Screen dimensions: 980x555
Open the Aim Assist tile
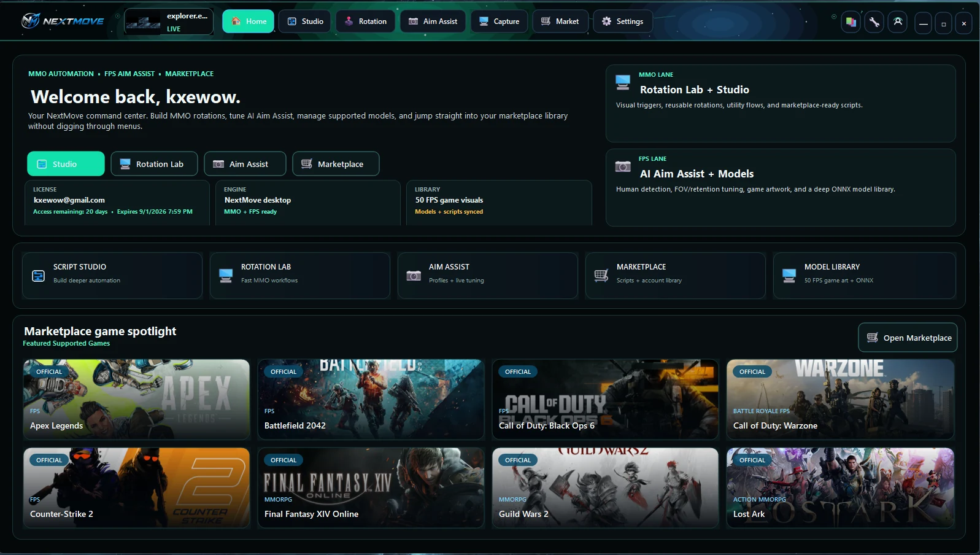click(488, 276)
